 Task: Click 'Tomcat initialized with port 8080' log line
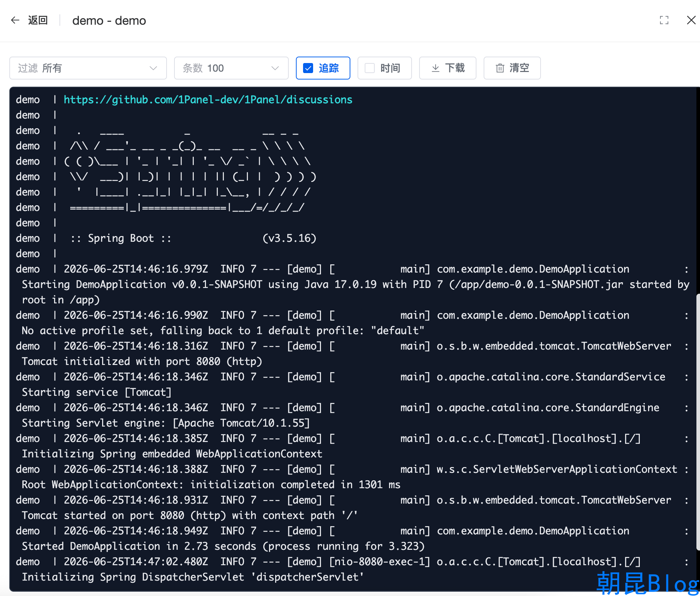(142, 361)
